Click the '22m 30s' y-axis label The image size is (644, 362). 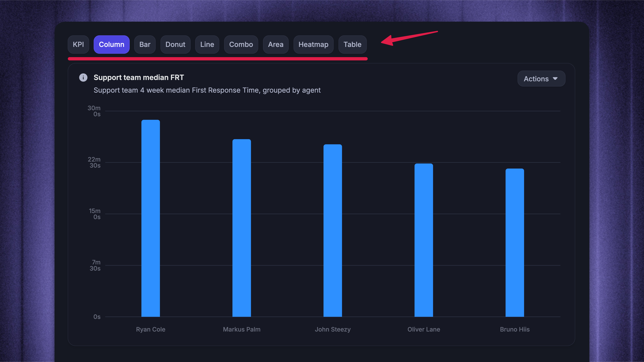coord(94,162)
